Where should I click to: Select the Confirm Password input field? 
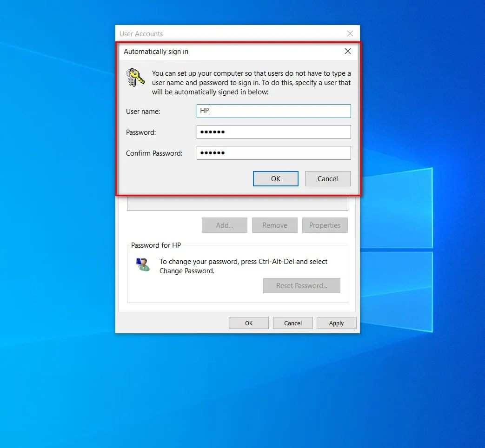point(273,153)
